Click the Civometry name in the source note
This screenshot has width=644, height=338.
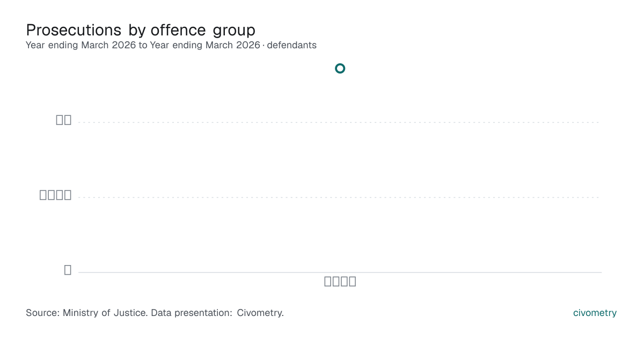260,313
